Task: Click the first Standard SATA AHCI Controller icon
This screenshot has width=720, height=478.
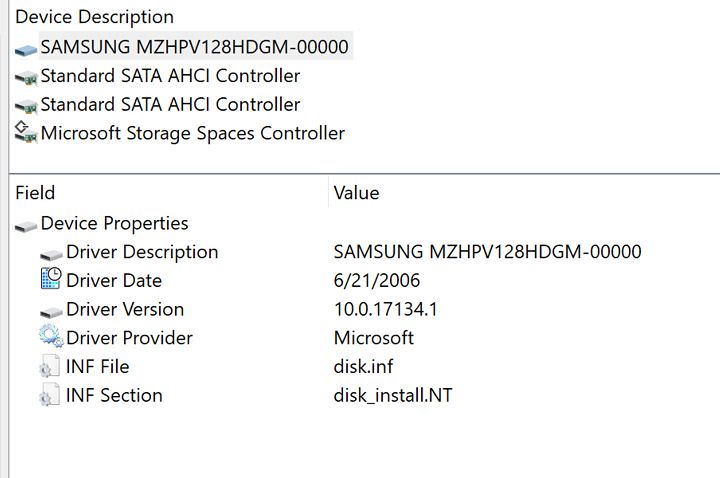Action: click(26, 77)
